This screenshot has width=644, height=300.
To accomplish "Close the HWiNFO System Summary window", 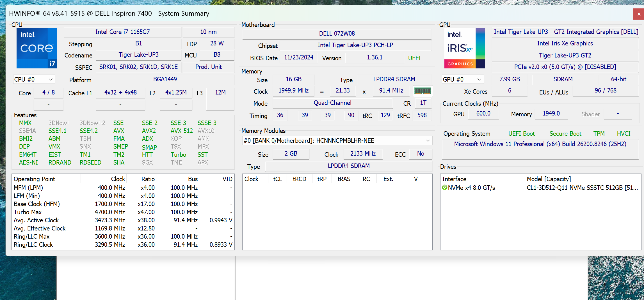I will pyautogui.click(x=639, y=14).
